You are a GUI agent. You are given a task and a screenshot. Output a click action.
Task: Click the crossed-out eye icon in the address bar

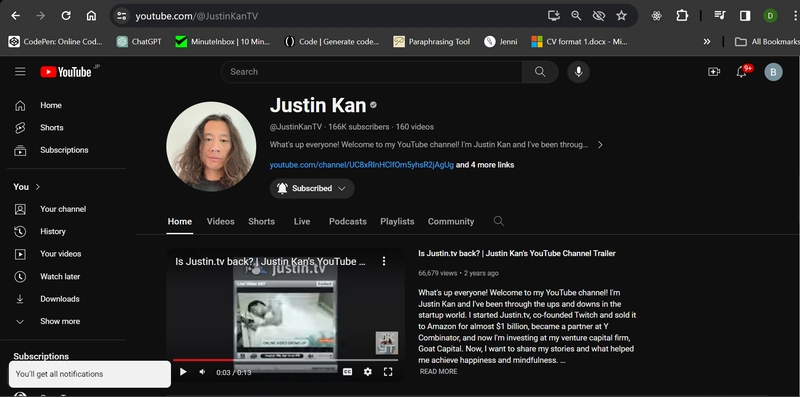pos(598,16)
